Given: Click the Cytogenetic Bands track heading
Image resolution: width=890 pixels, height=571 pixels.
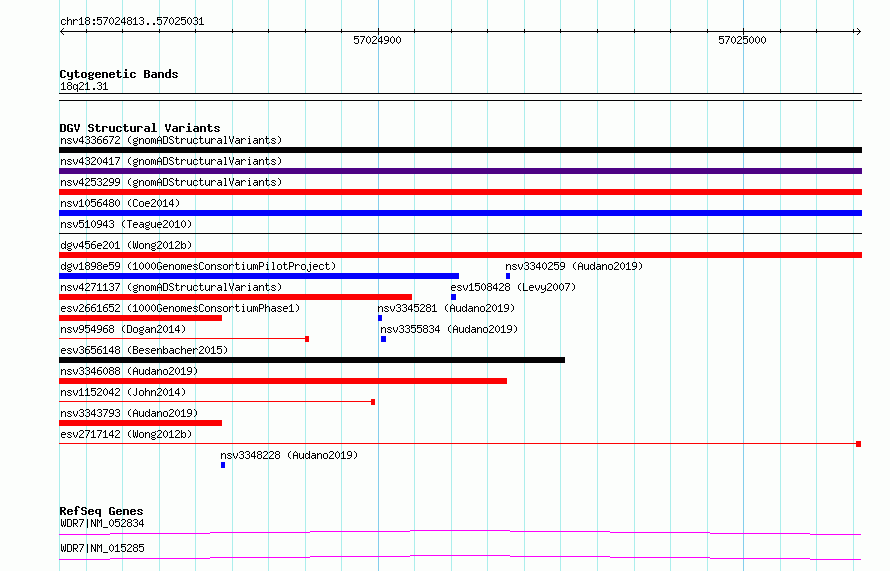Looking at the screenshot, I should coord(119,74).
